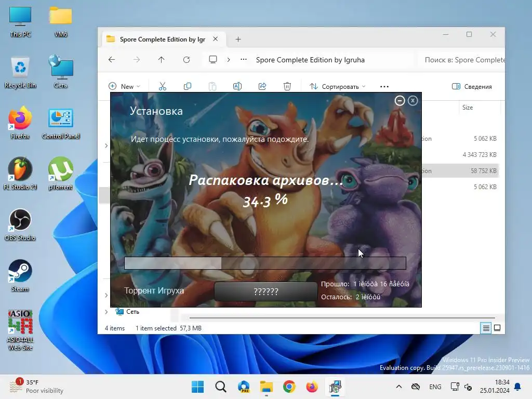Screen dimensions: 532x399
Task: Click the Rename icon in Explorer toolbar
Action: (237, 87)
